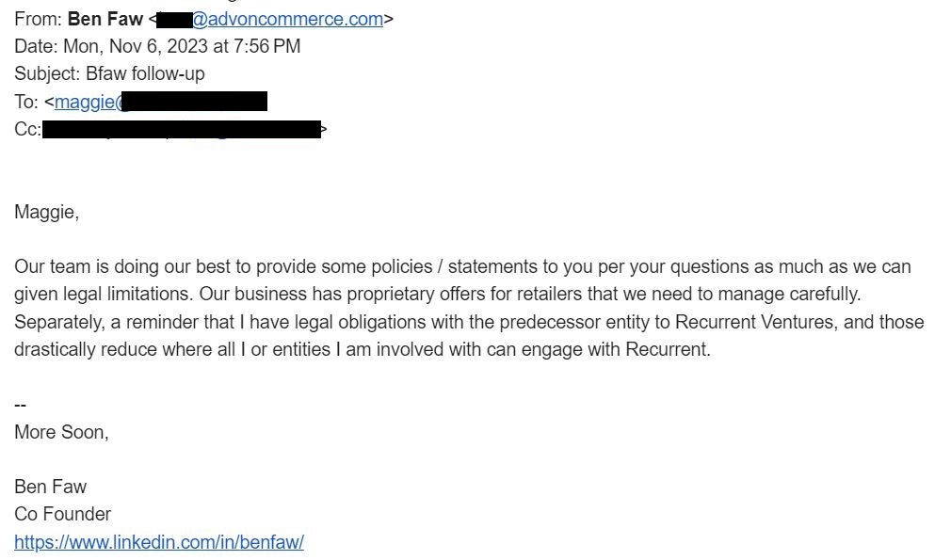
Task: Click the last body line starting drastically reduce
Action: click(361, 349)
